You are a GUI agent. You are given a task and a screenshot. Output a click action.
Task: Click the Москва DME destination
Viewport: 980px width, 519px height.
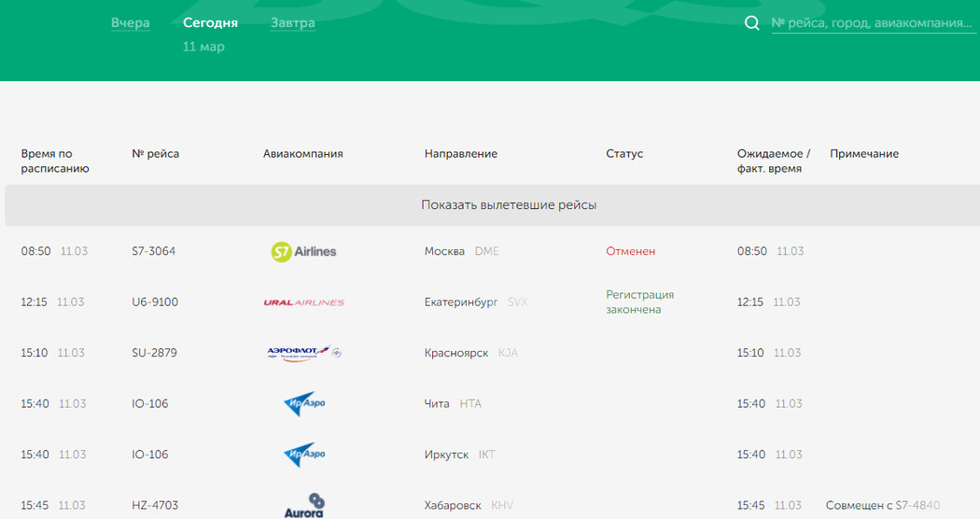(461, 252)
